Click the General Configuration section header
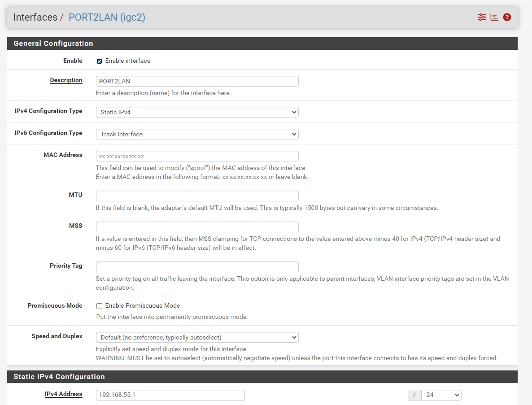The width and height of the screenshot is (532, 405). (262, 44)
